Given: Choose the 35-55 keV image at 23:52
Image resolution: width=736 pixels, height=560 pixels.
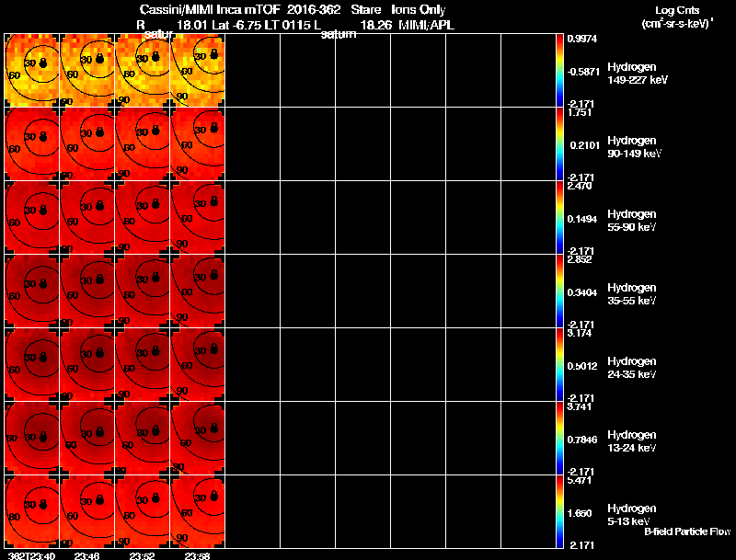Looking at the screenshot, I should pos(143,291).
